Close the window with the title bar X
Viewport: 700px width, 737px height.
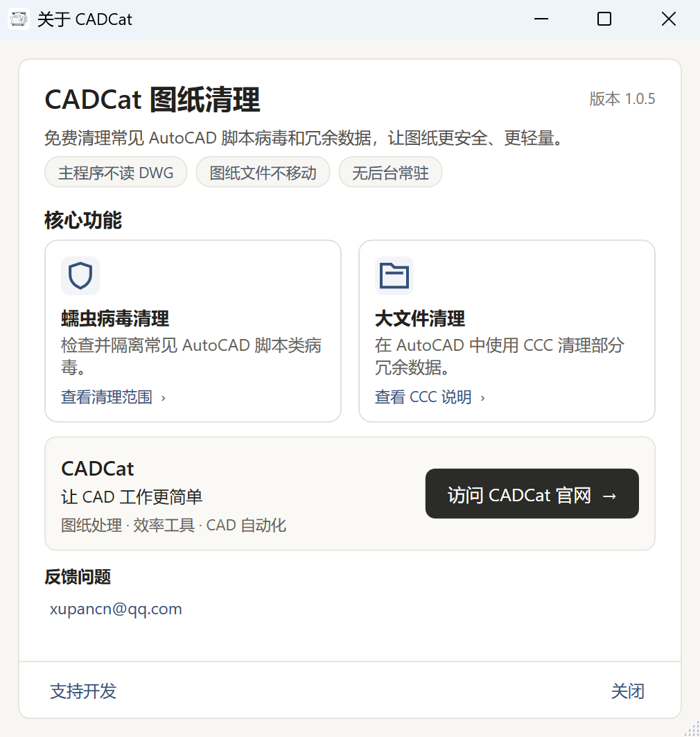[669, 19]
